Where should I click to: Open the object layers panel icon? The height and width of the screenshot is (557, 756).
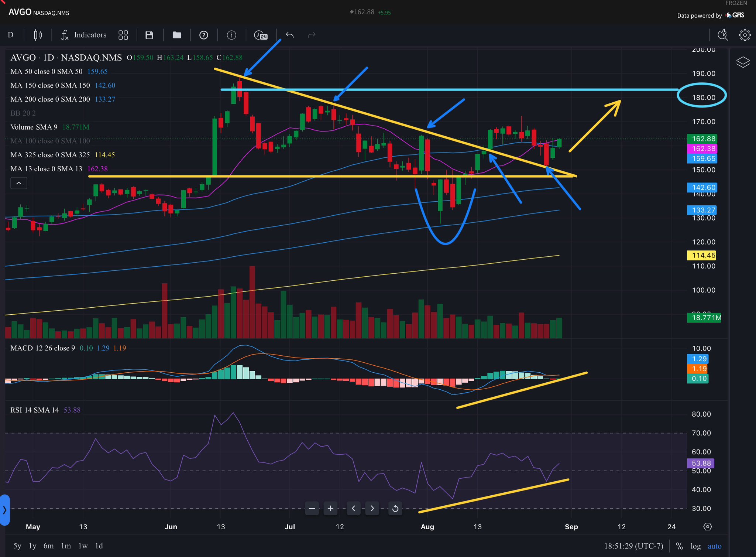(743, 62)
